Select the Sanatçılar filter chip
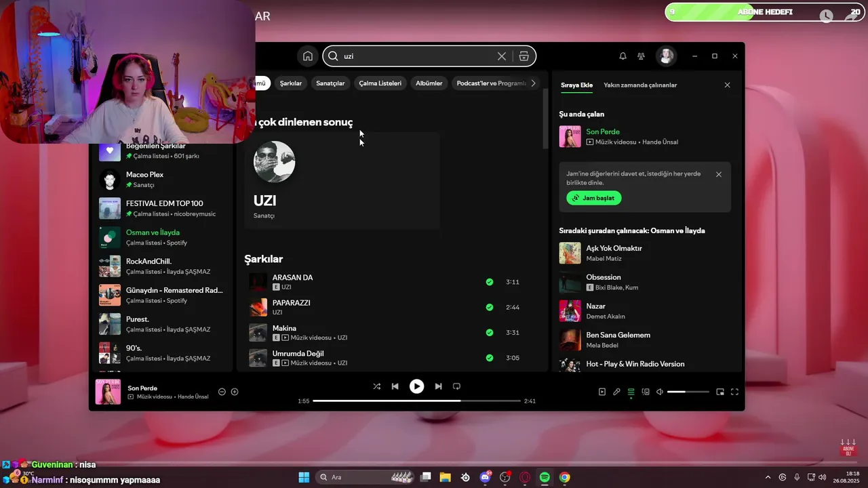The width and height of the screenshot is (868, 488). tap(331, 83)
